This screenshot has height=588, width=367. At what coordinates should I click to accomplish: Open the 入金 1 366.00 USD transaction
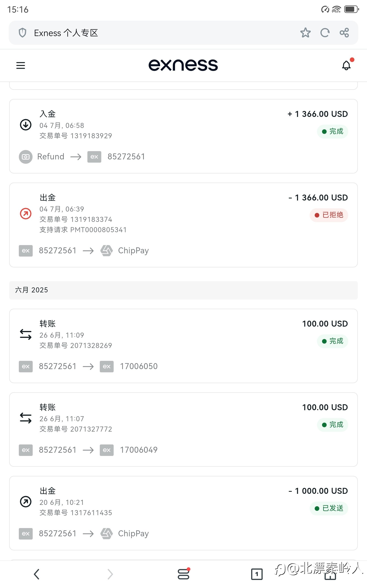point(183,136)
